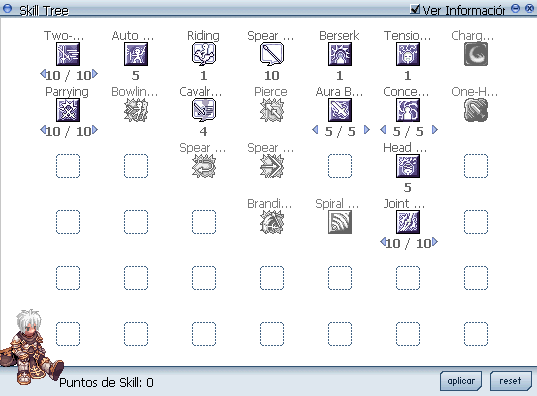The height and width of the screenshot is (396, 537).
Task: Click the Spear skill icon below Pierce
Action: tap(272, 166)
